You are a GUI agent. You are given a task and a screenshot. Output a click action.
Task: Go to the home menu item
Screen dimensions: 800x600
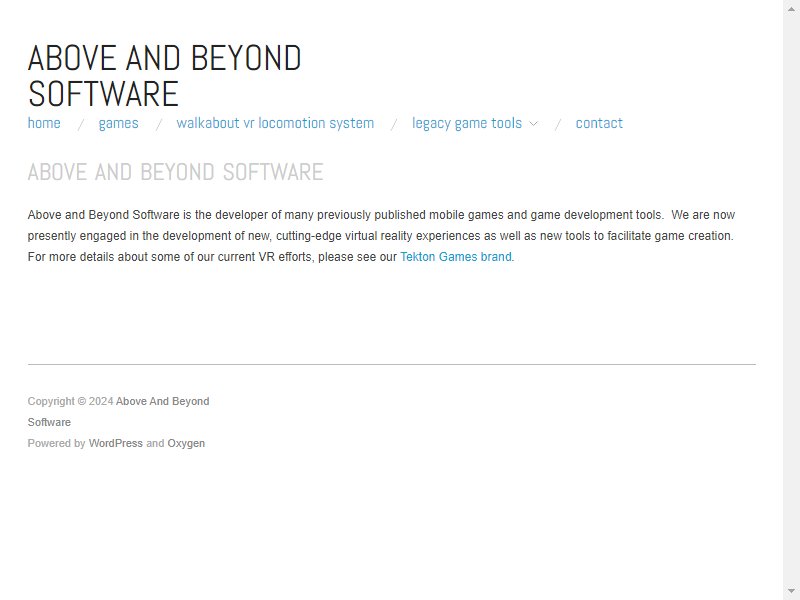44,123
